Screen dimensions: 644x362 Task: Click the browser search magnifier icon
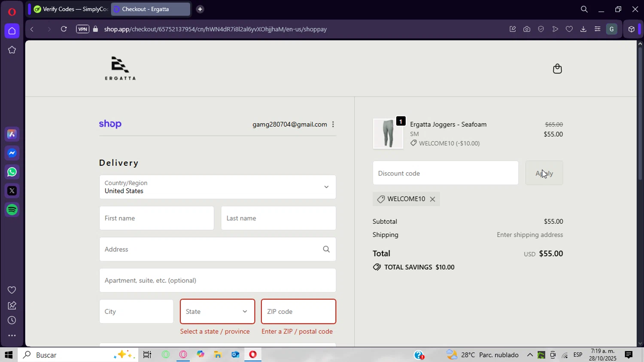point(584,9)
